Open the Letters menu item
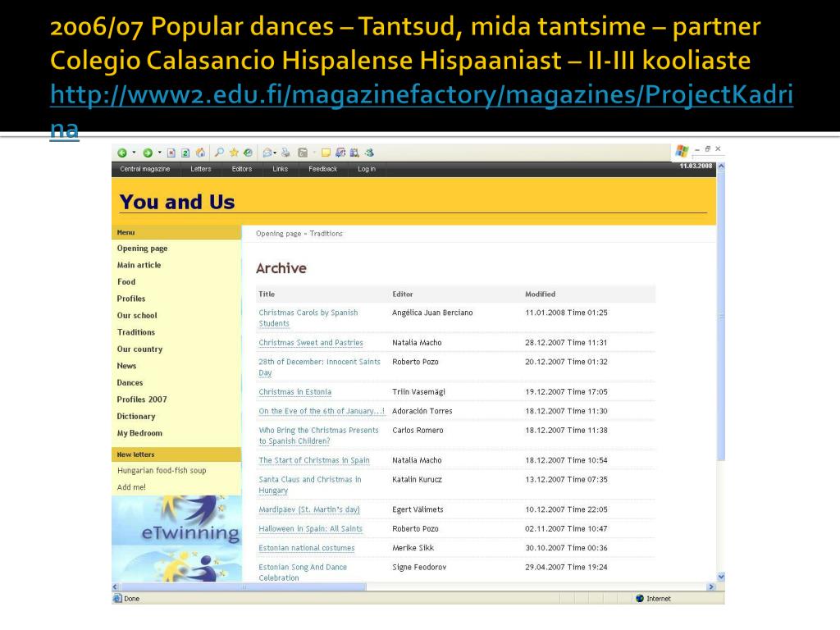This screenshot has width=840, height=630. 201,169
